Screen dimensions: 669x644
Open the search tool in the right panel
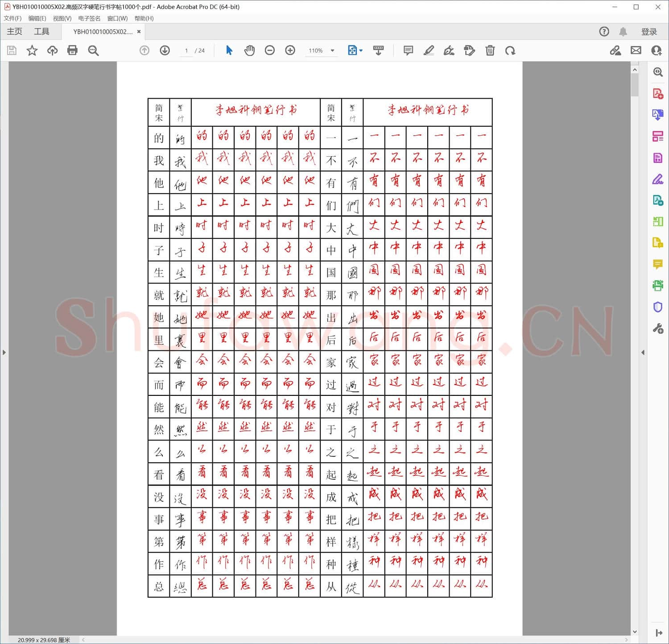(658, 72)
